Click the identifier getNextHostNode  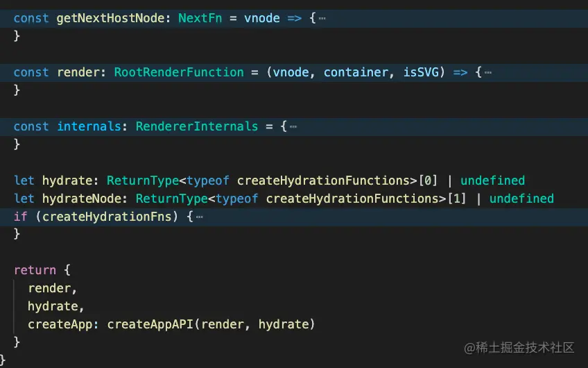click(x=110, y=18)
